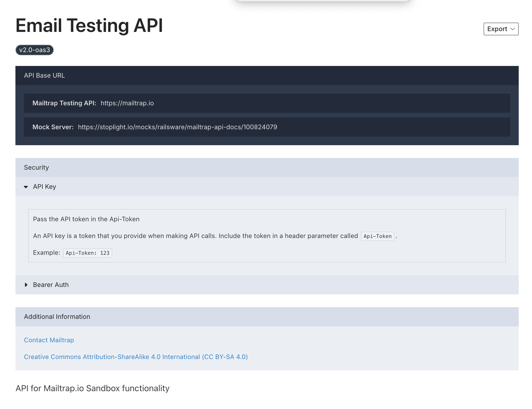This screenshot has height=409, width=532.
Task: Click the Mailtrap Testing API URL https://mailtrap.io
Action: point(127,103)
